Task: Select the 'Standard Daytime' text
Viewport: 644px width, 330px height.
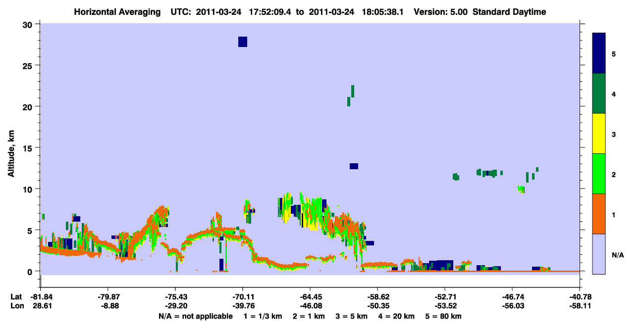Action: (509, 12)
